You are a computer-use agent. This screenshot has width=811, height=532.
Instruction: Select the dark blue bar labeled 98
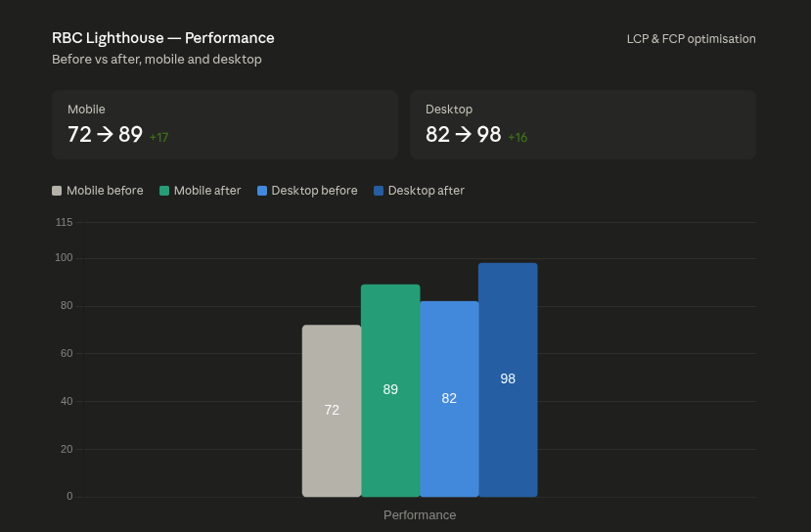508,380
